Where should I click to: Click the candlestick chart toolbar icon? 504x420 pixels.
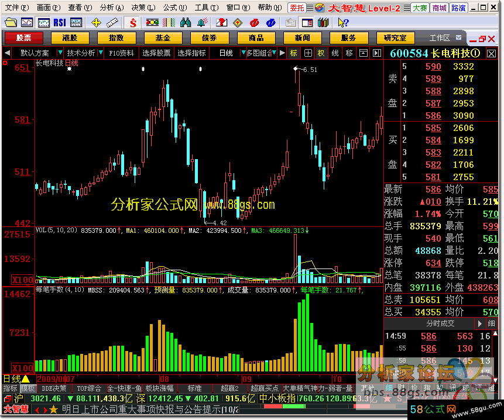43,22
